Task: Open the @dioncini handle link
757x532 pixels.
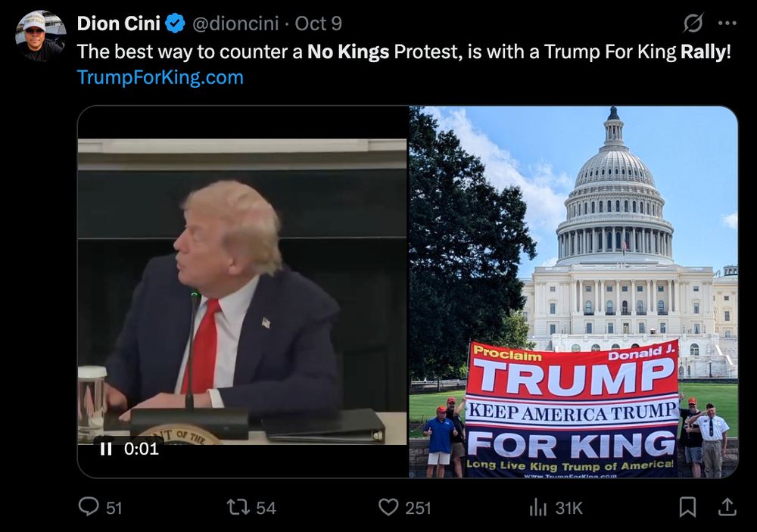Action: tap(235, 23)
